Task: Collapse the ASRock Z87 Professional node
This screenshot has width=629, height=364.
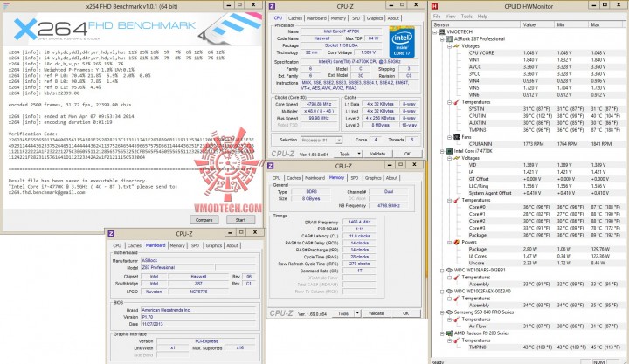Action: pos(442,39)
